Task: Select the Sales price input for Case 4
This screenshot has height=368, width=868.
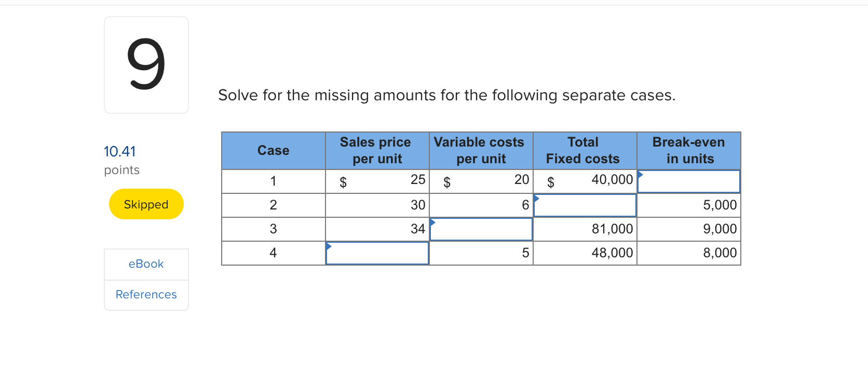Action: pyautogui.click(x=377, y=253)
